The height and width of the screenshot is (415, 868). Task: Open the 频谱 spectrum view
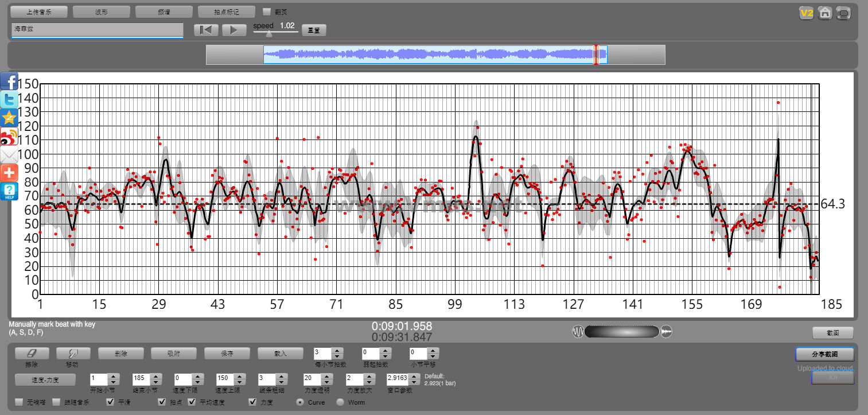tap(164, 11)
